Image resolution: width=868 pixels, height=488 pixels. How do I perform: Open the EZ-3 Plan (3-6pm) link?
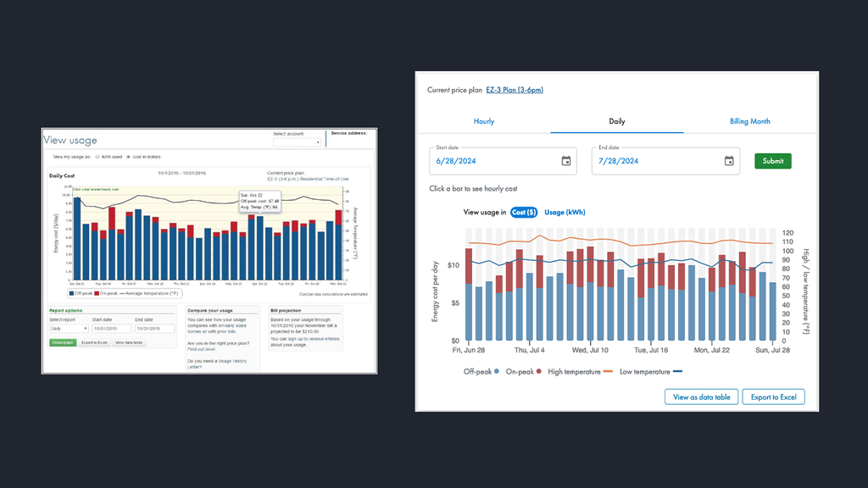click(515, 90)
